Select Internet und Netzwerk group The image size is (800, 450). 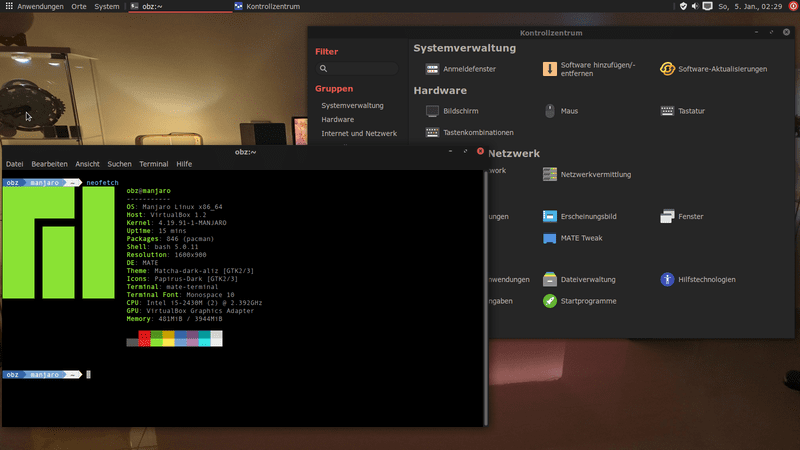[359, 133]
